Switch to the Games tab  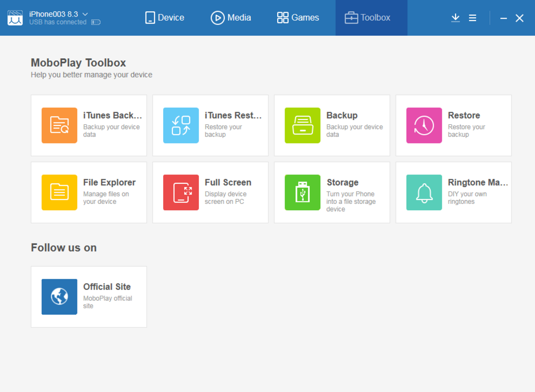click(x=298, y=18)
